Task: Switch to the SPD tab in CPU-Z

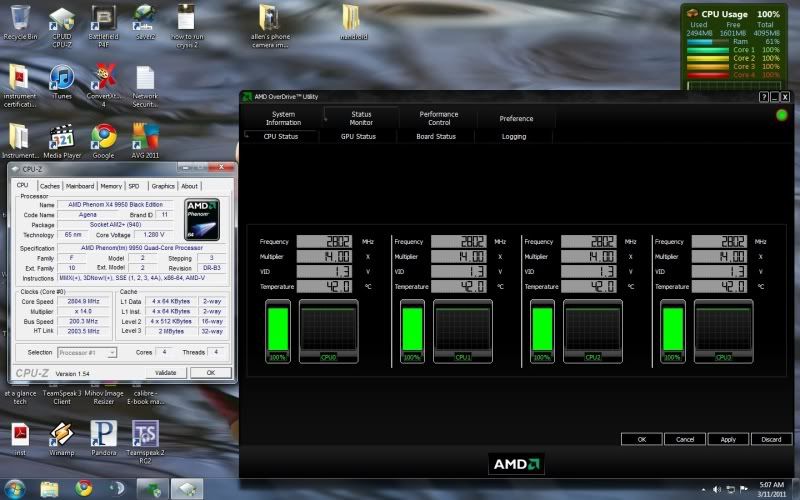Action: 134,186
